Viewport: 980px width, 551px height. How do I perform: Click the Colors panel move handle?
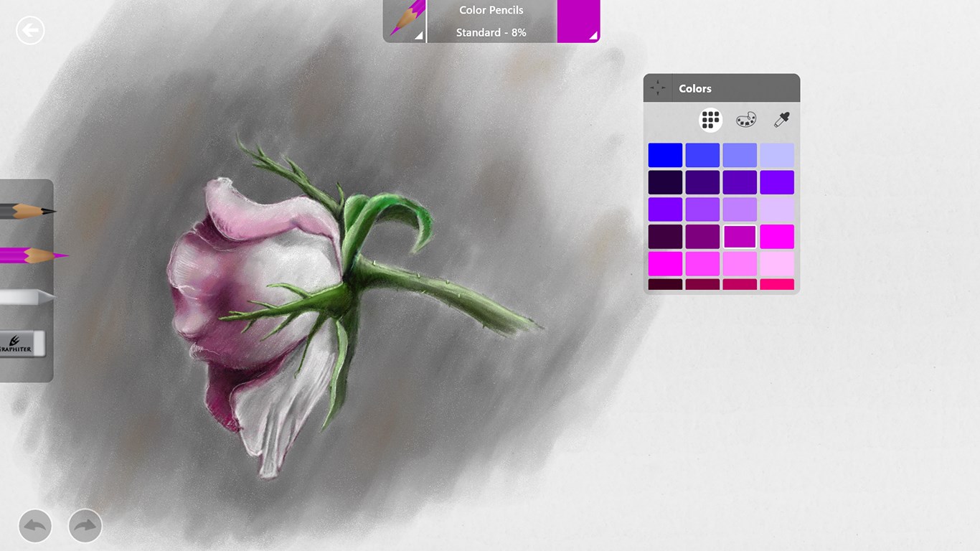click(657, 88)
